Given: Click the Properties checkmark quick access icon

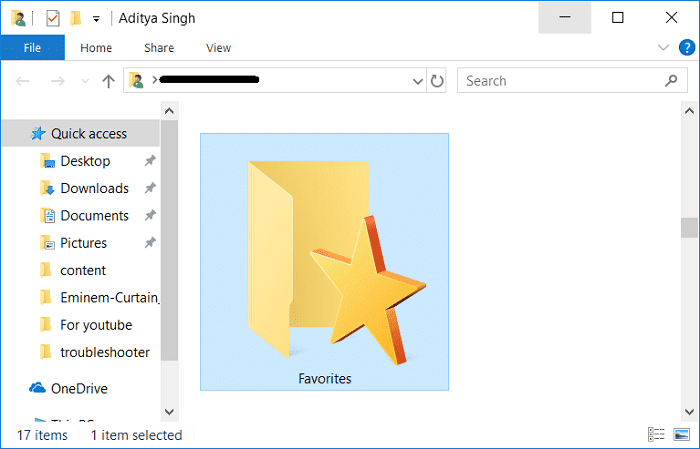Looking at the screenshot, I should coord(53,18).
